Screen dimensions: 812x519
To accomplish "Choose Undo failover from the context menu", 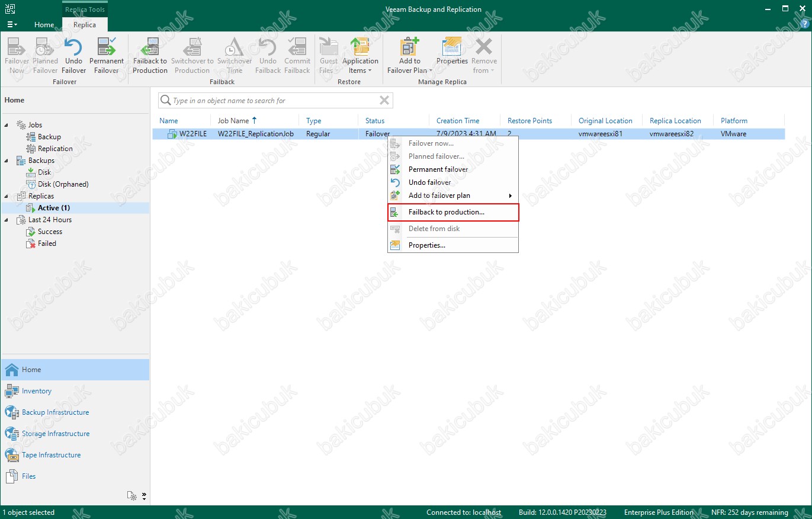I will pos(453,182).
